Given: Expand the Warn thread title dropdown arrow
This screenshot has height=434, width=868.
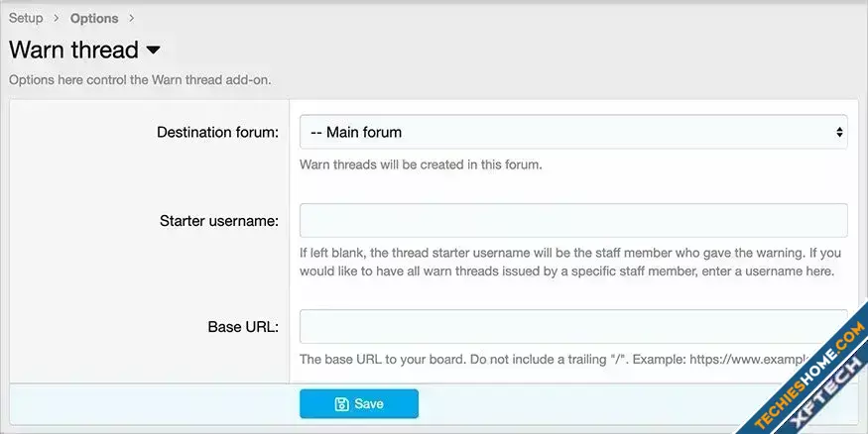Looking at the screenshot, I should [x=153, y=50].
